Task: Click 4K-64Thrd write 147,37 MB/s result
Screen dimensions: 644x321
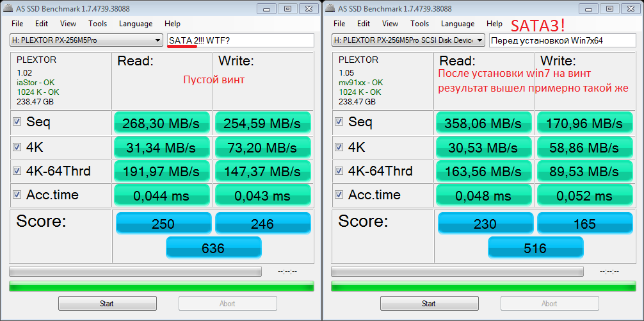Action: click(x=263, y=171)
